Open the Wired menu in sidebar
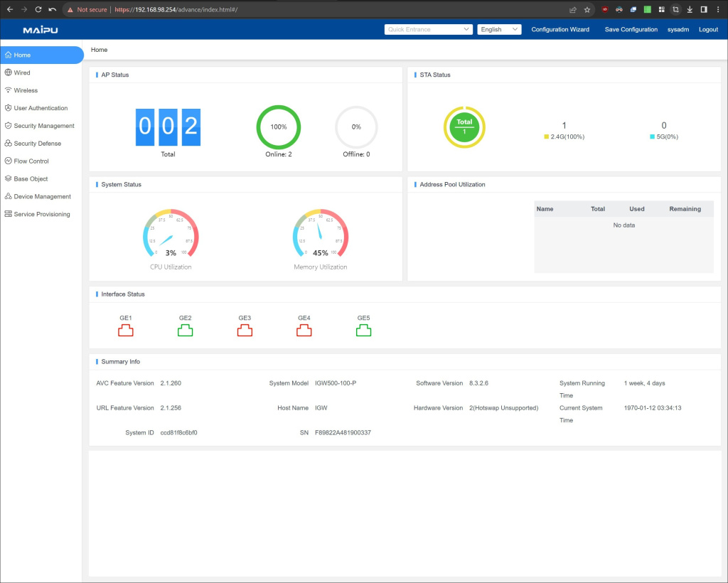728x583 pixels. point(41,73)
